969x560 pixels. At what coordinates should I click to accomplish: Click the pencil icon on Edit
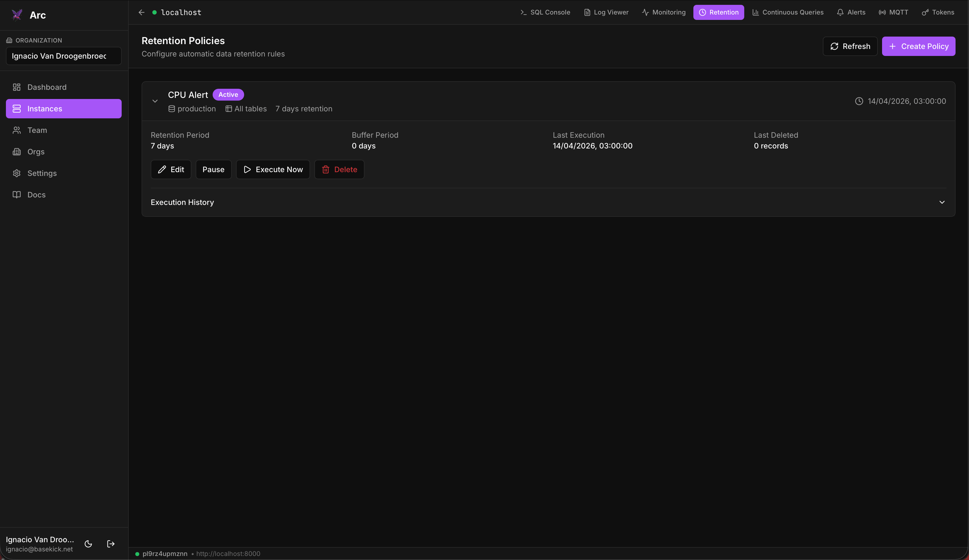[162, 169]
